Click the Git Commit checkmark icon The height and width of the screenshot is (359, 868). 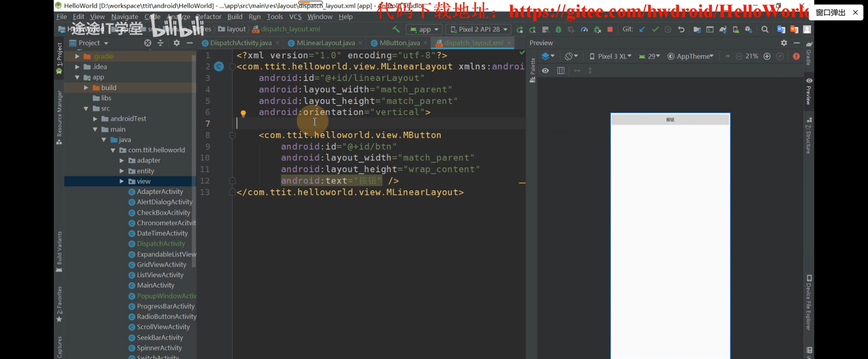tap(655, 29)
